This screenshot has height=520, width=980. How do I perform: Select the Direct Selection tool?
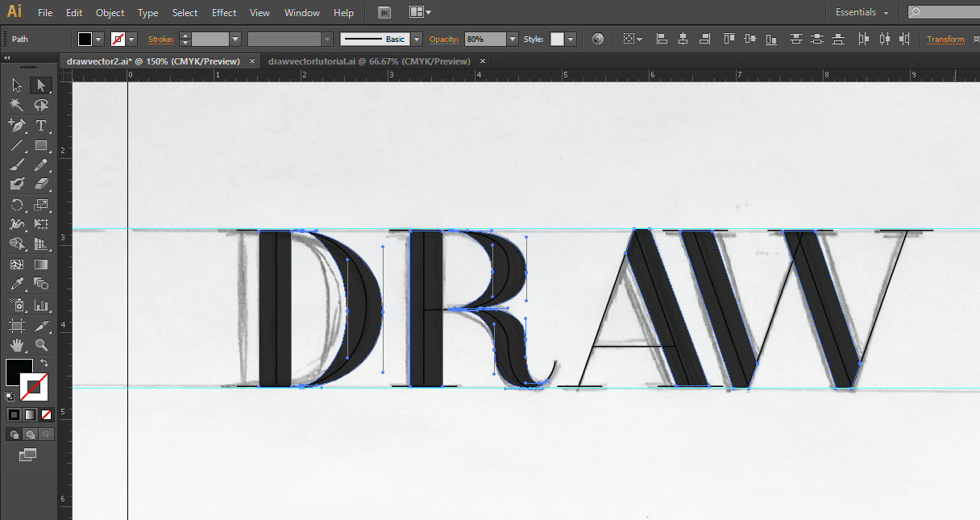coord(40,85)
